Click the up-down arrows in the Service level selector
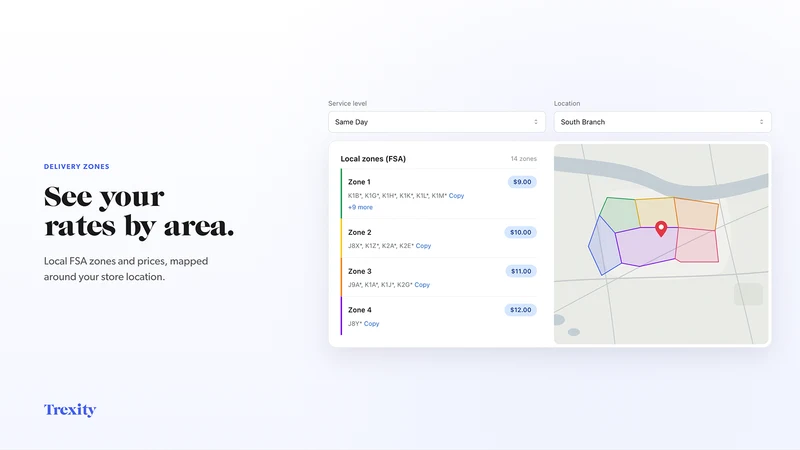Screen dimensions: 800x450 [536, 122]
